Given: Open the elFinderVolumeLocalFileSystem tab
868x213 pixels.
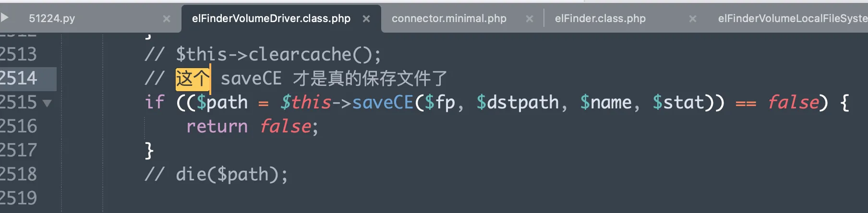Looking at the screenshot, I should click(792, 19).
